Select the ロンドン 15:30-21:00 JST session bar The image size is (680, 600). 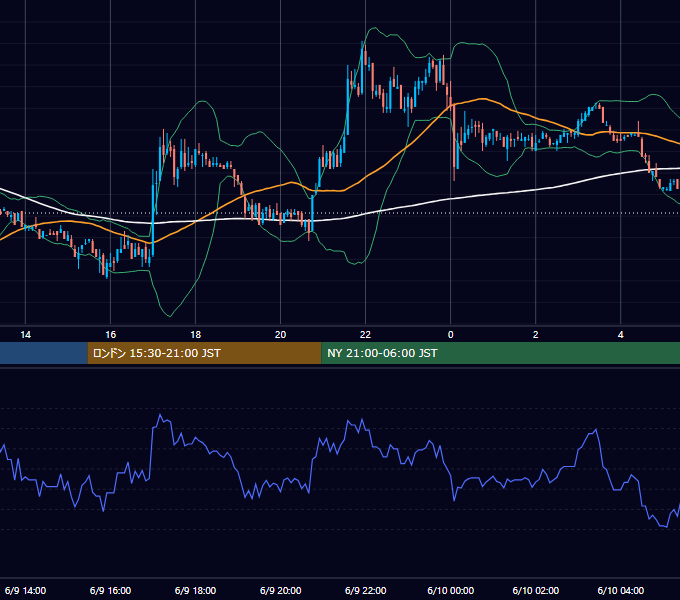204,353
